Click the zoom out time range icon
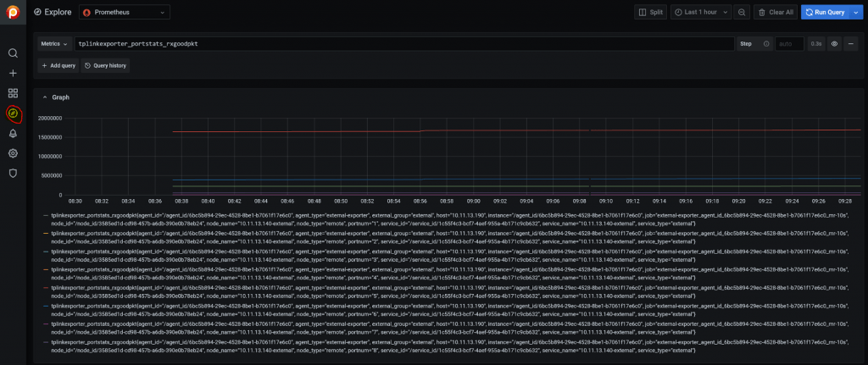Screen dimensions: 868x365 (x=742, y=12)
